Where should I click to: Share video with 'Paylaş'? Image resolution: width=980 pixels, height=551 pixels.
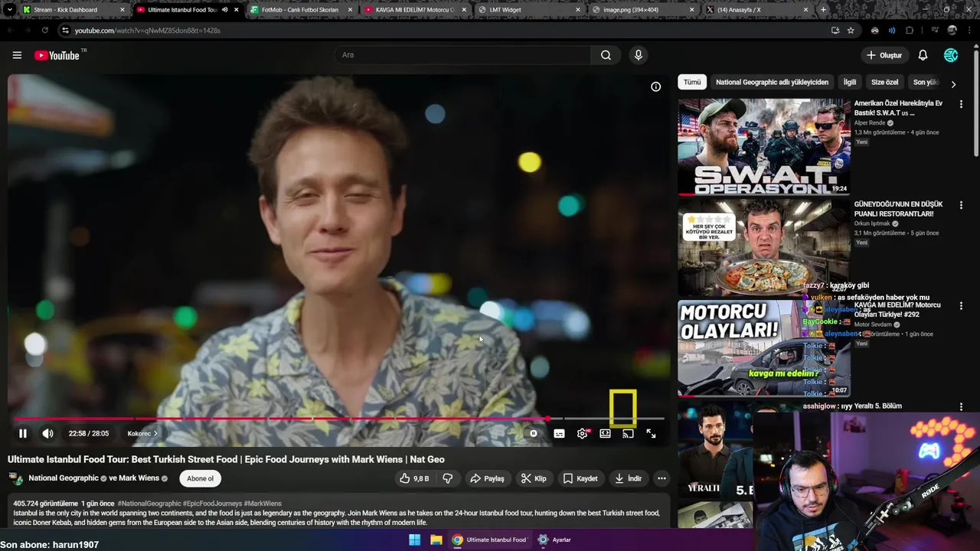point(487,478)
